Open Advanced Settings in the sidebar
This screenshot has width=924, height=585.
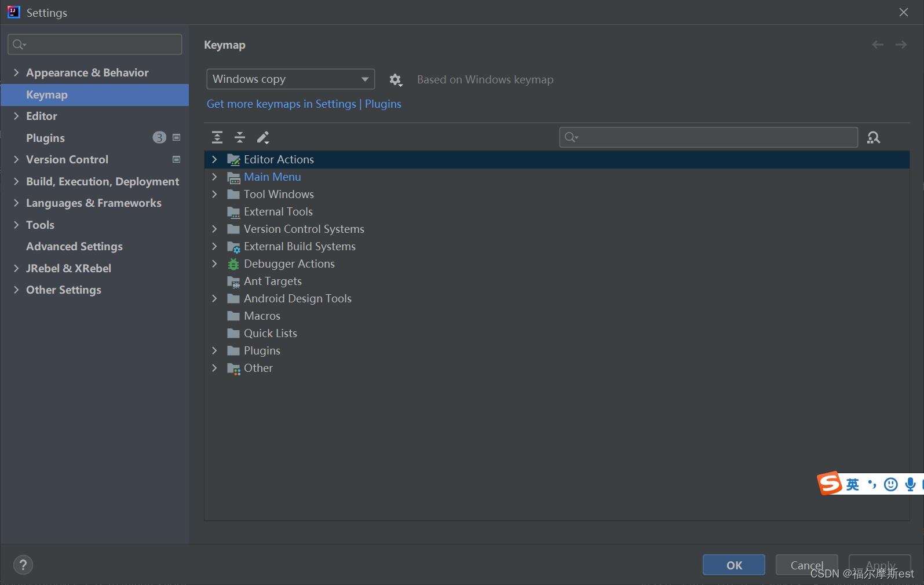pyautogui.click(x=94, y=246)
